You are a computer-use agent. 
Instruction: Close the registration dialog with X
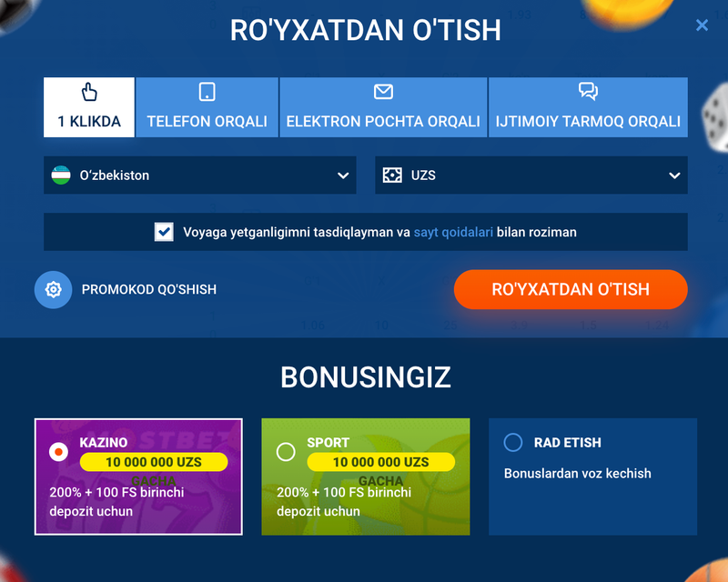click(702, 25)
